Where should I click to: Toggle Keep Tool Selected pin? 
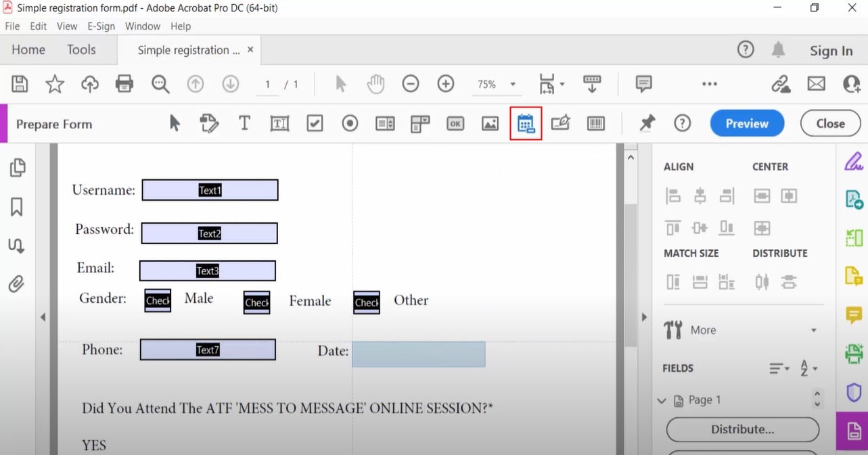[646, 123]
